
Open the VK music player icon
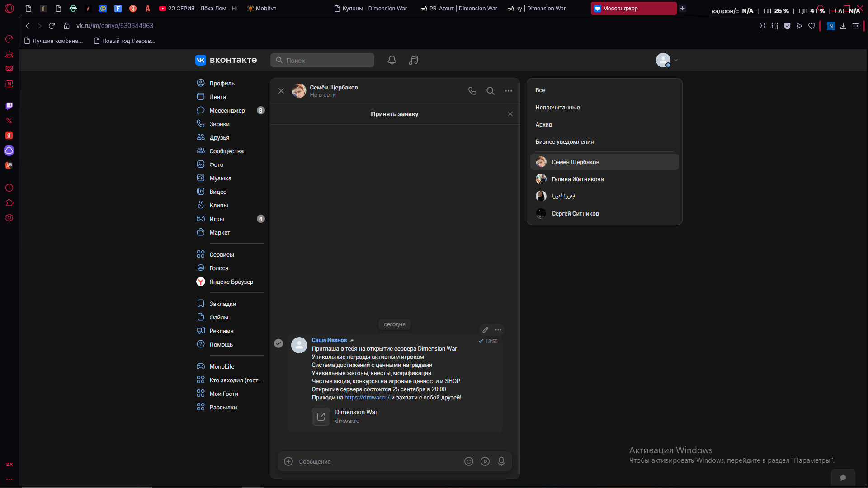tap(414, 60)
